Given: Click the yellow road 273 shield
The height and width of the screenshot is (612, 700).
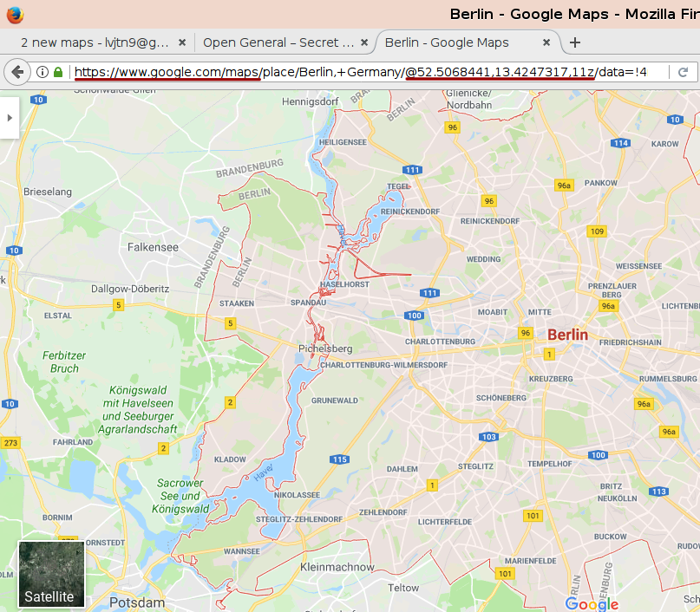Looking at the screenshot, I should [x=10, y=442].
